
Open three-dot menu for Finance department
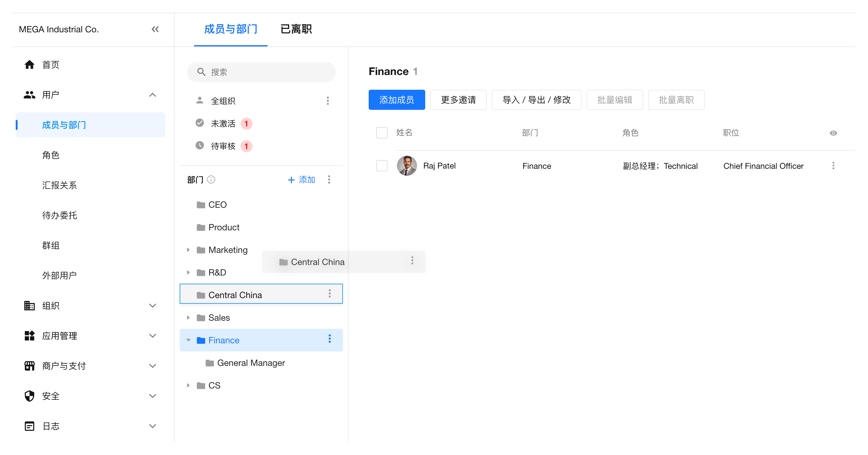tap(329, 339)
